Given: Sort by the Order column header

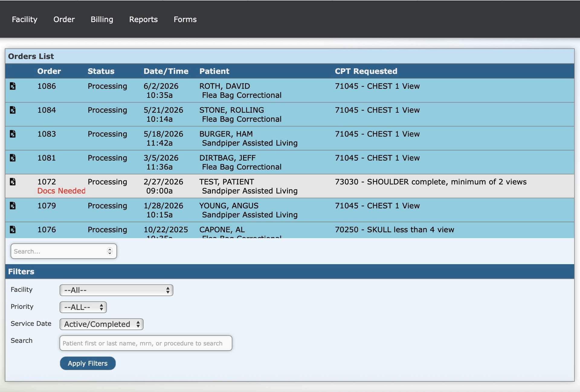Looking at the screenshot, I should (x=49, y=71).
